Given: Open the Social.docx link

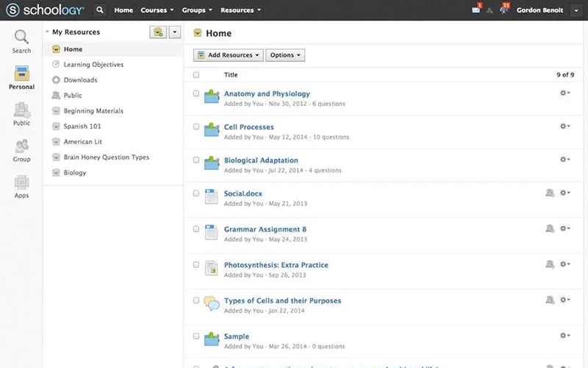Looking at the screenshot, I should click(243, 194).
